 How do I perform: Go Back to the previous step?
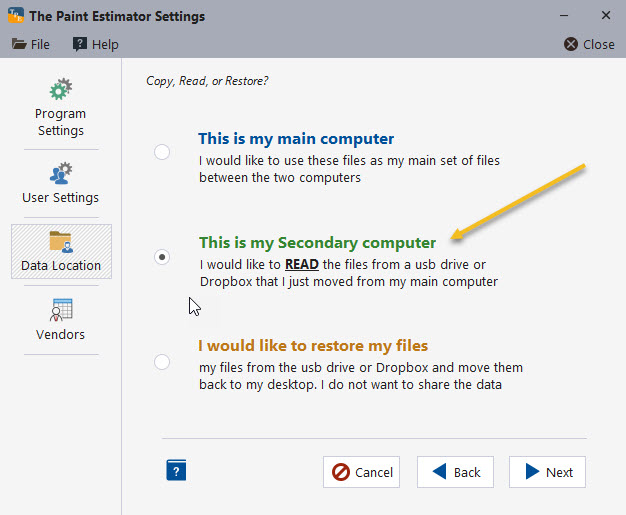pos(456,472)
